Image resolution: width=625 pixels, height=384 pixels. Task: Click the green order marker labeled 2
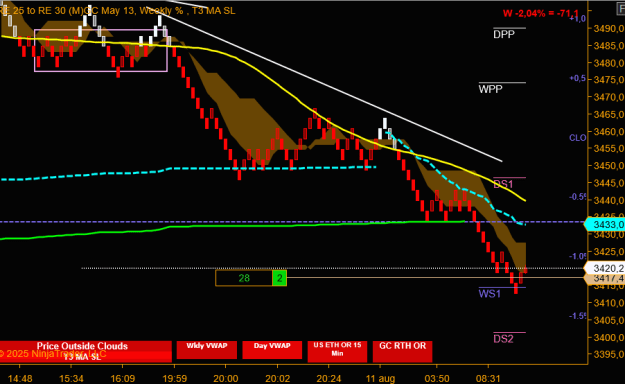(x=279, y=278)
